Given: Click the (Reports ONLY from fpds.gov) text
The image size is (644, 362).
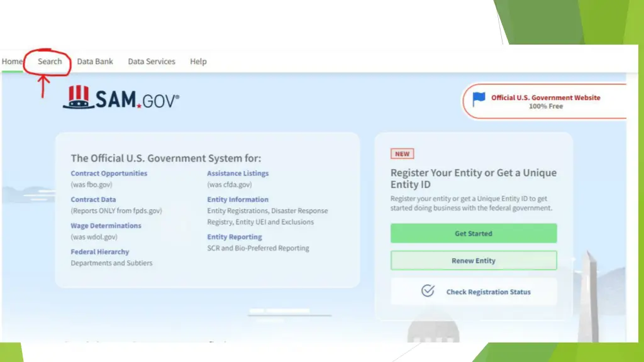Looking at the screenshot, I should point(116,211).
